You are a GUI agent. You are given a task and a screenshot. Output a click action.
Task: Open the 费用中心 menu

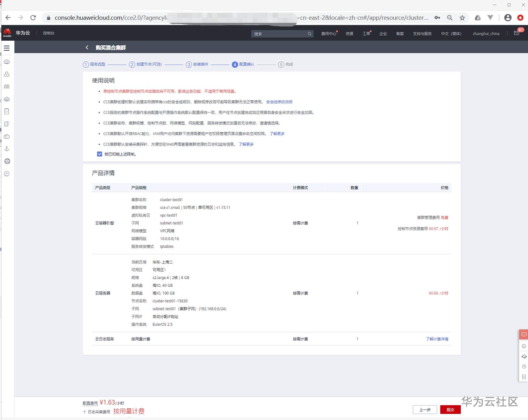328,34
